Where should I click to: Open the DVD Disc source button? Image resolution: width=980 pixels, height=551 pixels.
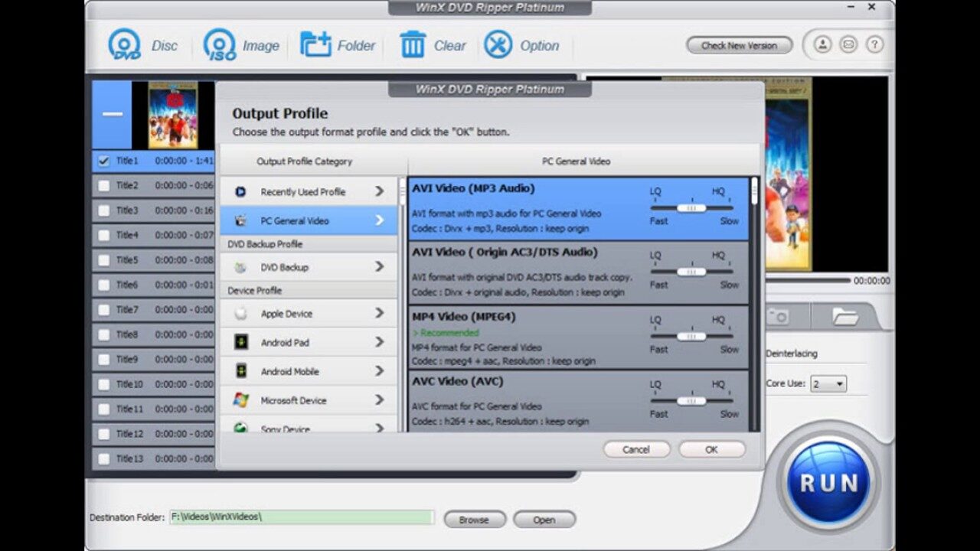click(142, 45)
